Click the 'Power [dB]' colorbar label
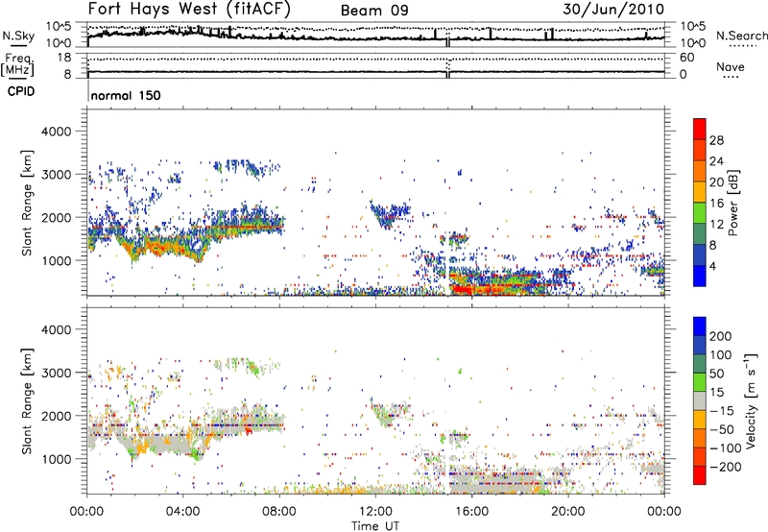The image size is (768, 532). 732,203
